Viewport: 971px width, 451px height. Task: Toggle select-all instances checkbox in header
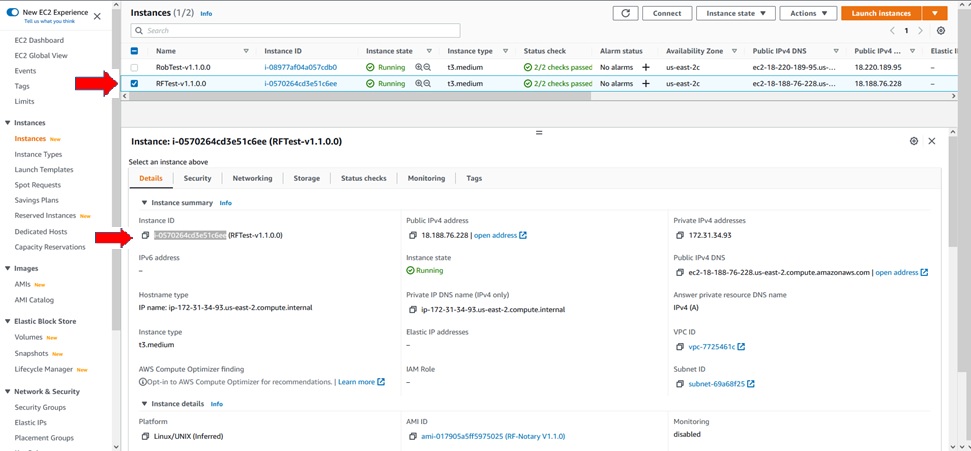tap(134, 51)
